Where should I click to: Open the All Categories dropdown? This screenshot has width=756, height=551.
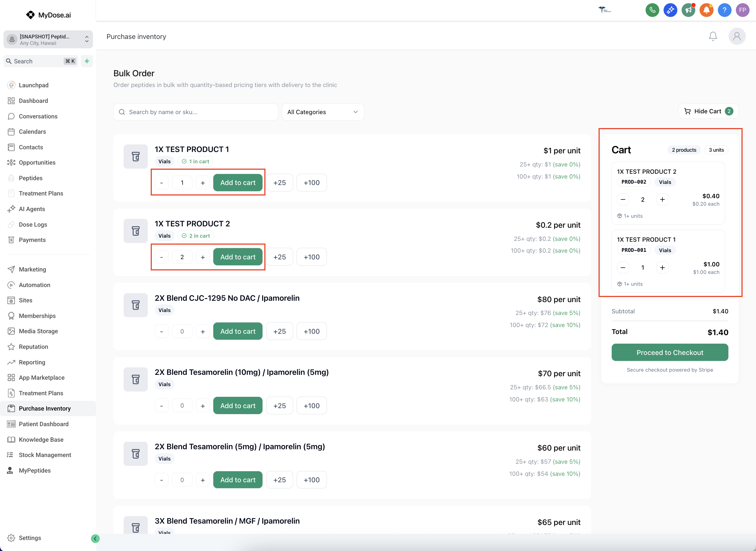point(322,112)
